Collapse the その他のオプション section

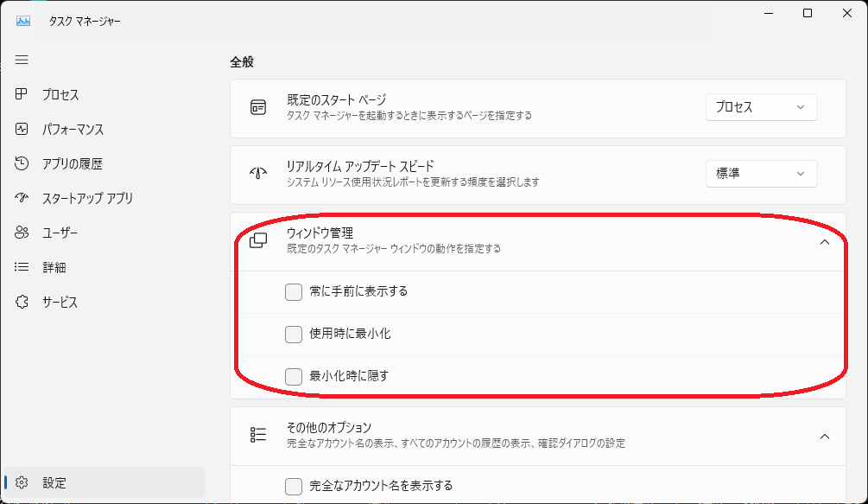[x=824, y=437]
